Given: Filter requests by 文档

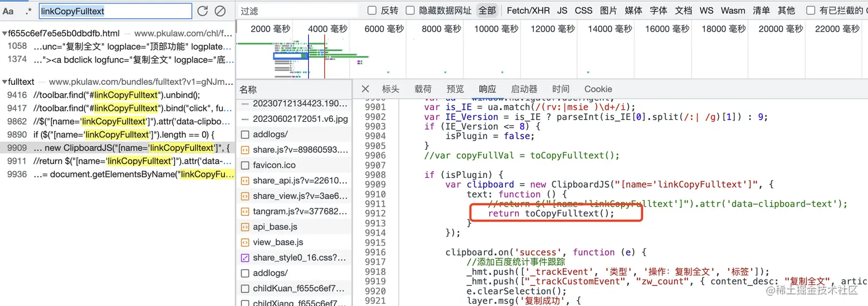Looking at the screenshot, I should pyautogui.click(x=683, y=10).
